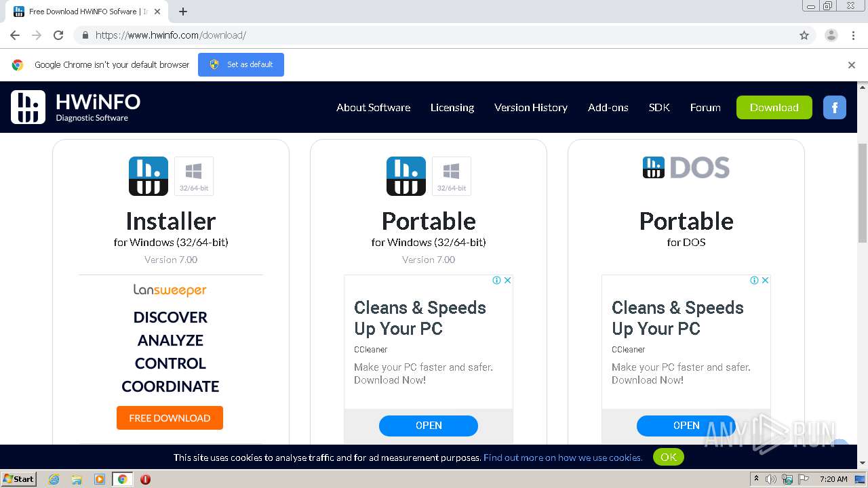Reload the page

(58, 35)
